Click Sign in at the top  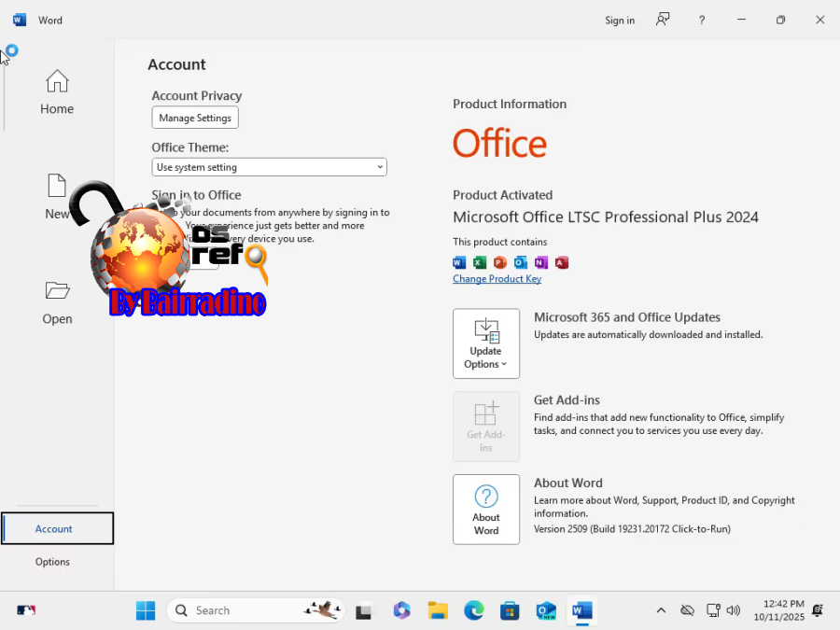[x=619, y=21]
